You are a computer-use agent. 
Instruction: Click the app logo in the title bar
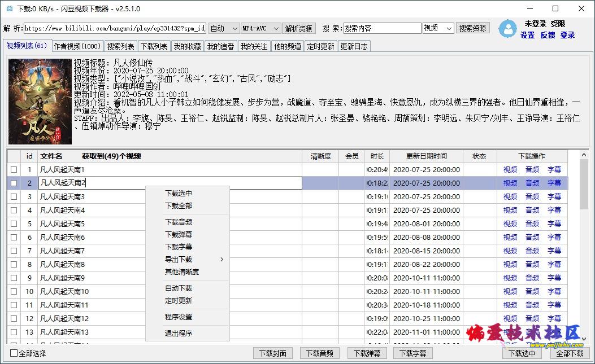coord(10,8)
